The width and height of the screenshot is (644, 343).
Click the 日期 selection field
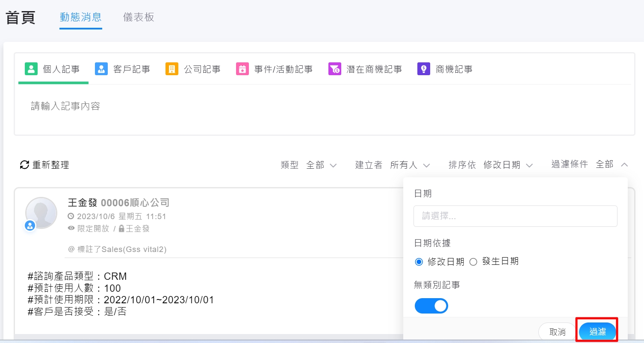[x=515, y=216]
